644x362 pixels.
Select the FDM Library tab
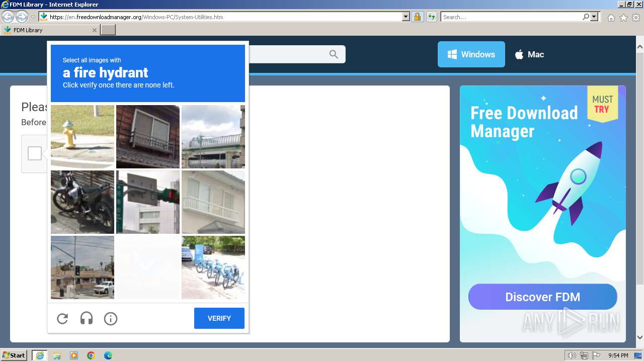(x=50, y=30)
